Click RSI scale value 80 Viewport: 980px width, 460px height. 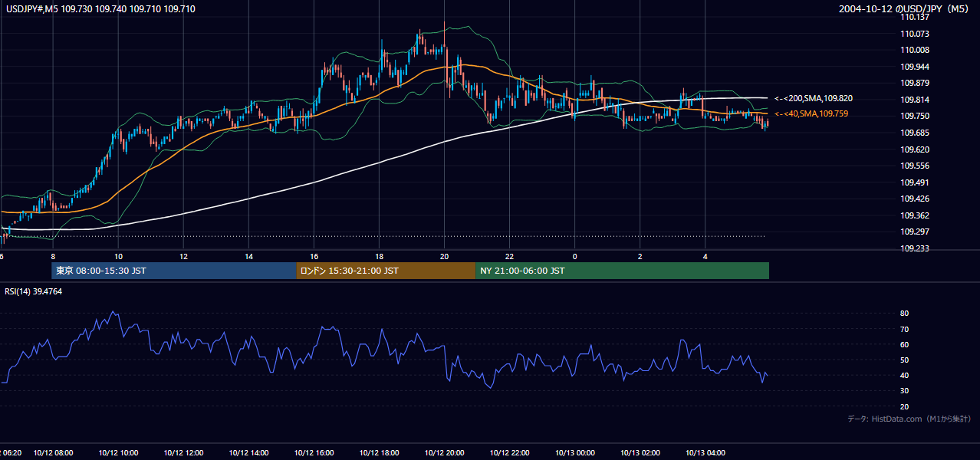[904, 314]
